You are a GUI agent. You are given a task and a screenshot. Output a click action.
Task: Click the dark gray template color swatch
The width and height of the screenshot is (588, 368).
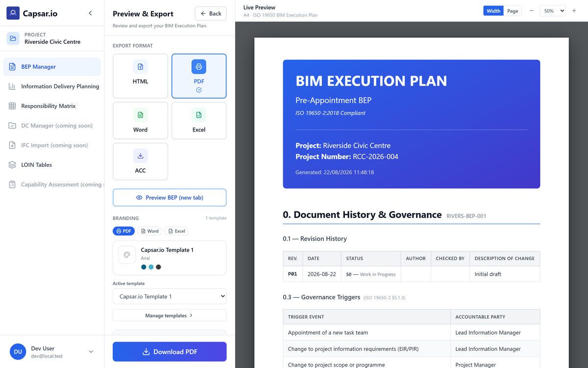pyautogui.click(x=158, y=267)
